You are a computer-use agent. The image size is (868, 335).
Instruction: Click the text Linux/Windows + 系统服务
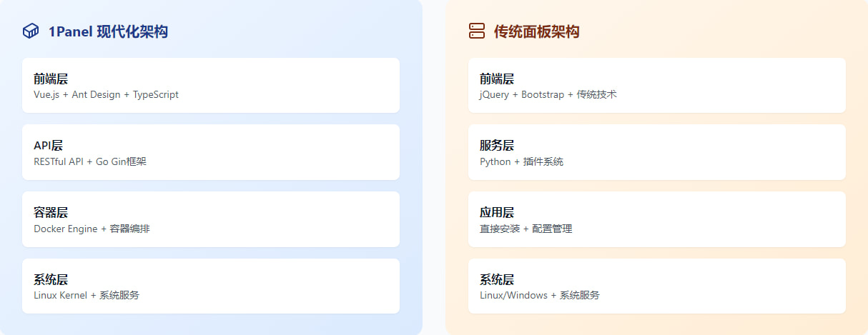pos(540,295)
